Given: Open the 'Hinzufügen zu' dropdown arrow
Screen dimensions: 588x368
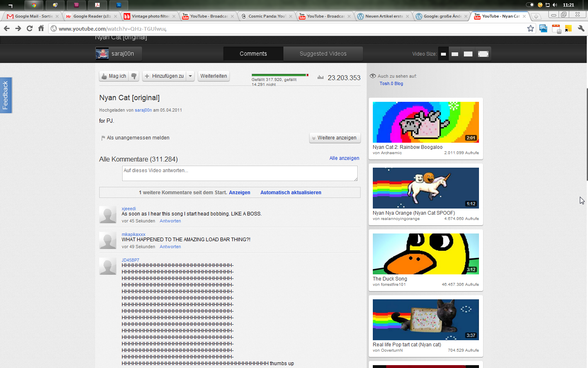Looking at the screenshot, I should 190,76.
